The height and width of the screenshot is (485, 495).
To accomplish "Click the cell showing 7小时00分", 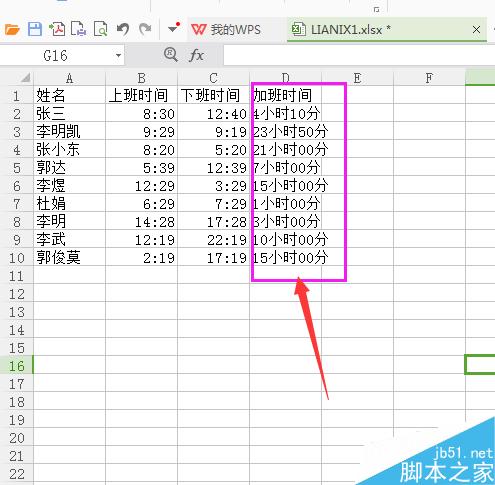I will [286, 167].
